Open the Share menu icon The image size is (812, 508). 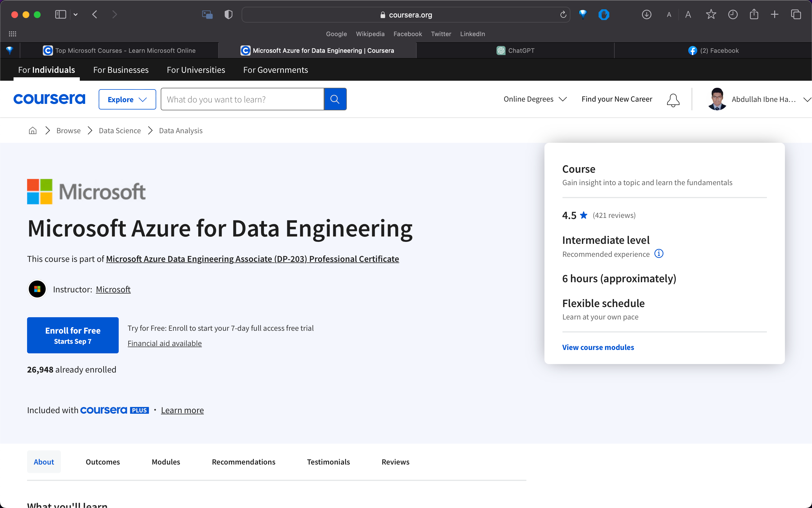pos(754,14)
